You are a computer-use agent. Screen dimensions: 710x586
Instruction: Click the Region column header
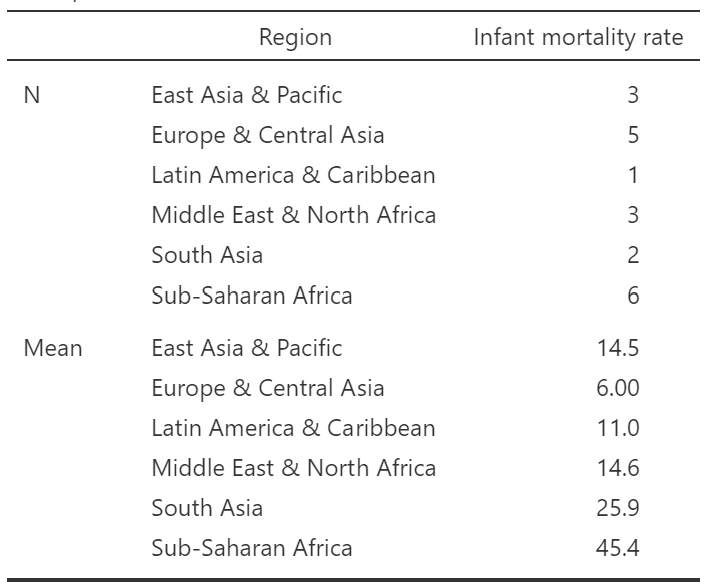coord(295,38)
